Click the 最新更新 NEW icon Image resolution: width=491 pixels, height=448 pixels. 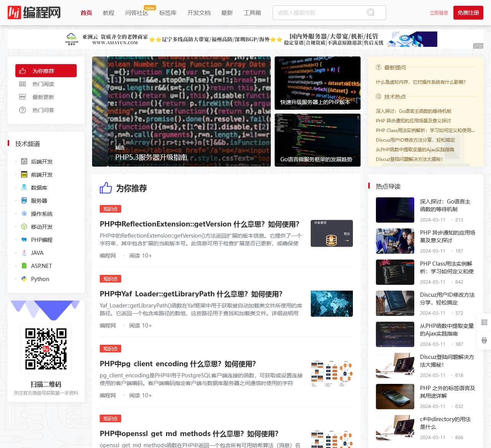(x=23, y=97)
